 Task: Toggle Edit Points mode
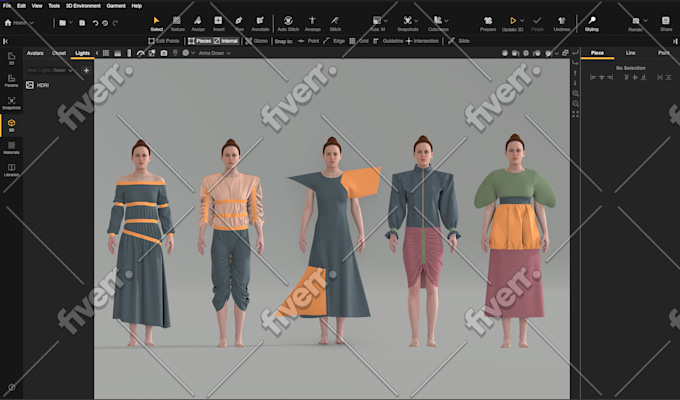163,41
